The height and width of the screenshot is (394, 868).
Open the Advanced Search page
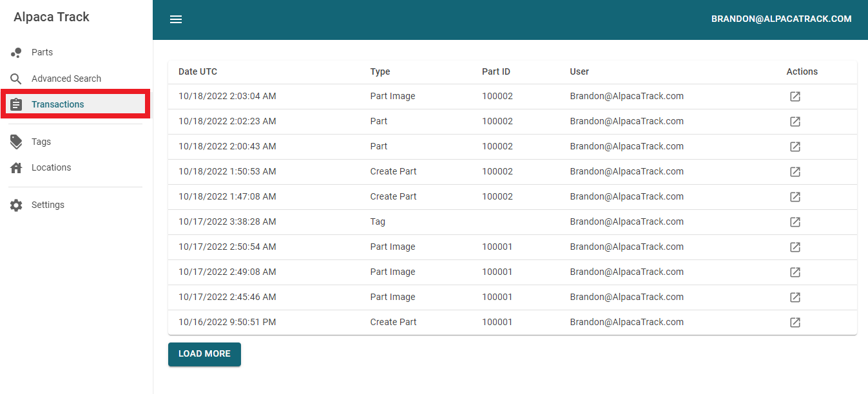(66, 79)
